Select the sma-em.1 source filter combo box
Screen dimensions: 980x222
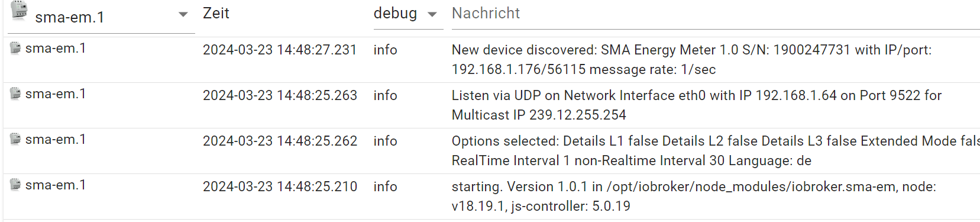[101, 17]
